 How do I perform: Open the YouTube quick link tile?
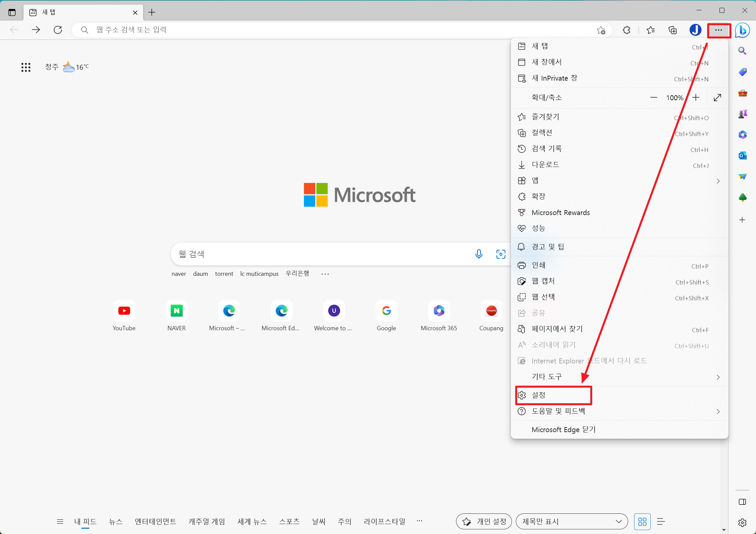point(124,316)
